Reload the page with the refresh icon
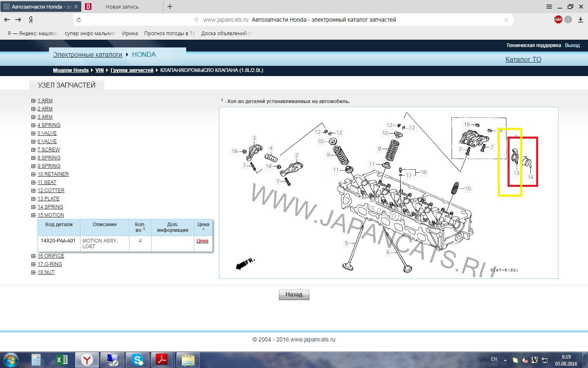The height and width of the screenshot is (368, 588). pos(79,20)
